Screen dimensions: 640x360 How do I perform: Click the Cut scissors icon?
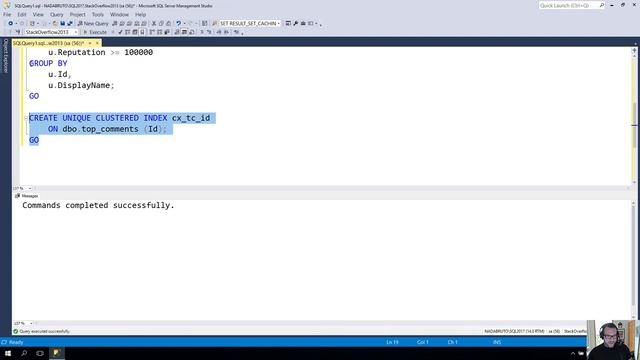(154, 24)
